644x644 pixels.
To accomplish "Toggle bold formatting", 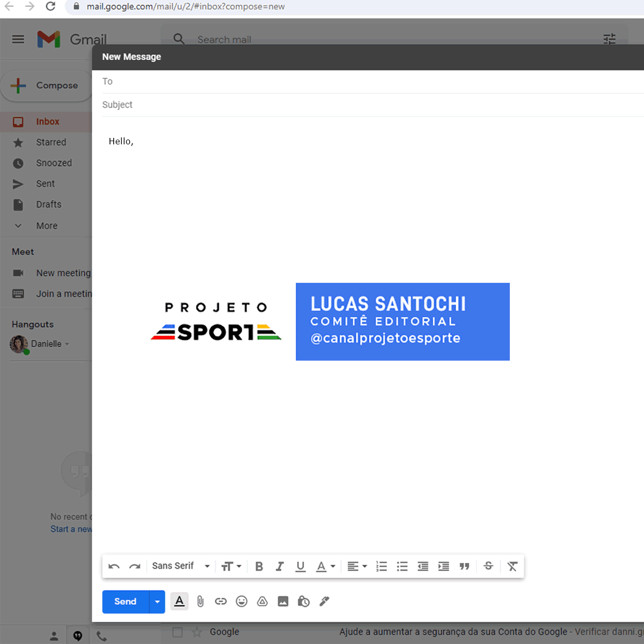I will 259,566.
